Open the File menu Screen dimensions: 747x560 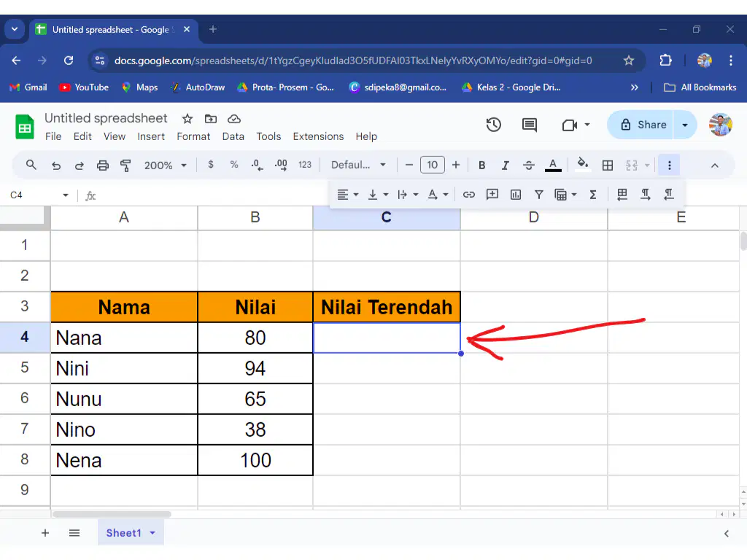tap(53, 136)
